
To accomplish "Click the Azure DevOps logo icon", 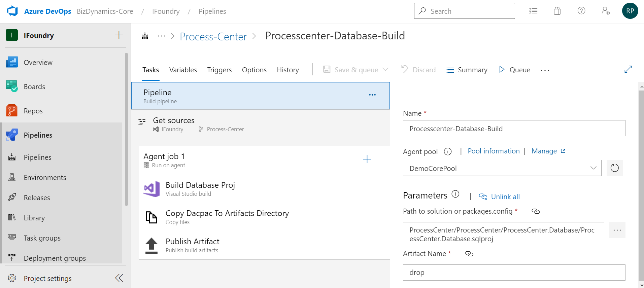I will pos(12,11).
